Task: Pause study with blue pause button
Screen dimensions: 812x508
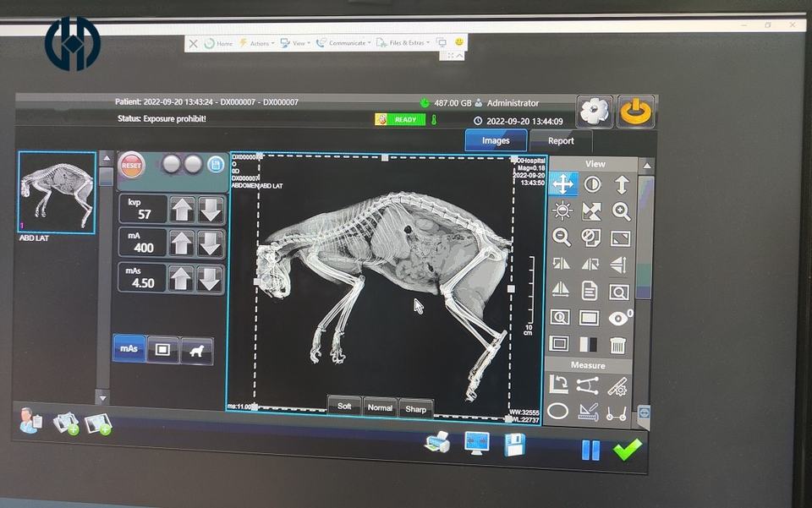Action: [x=591, y=450]
